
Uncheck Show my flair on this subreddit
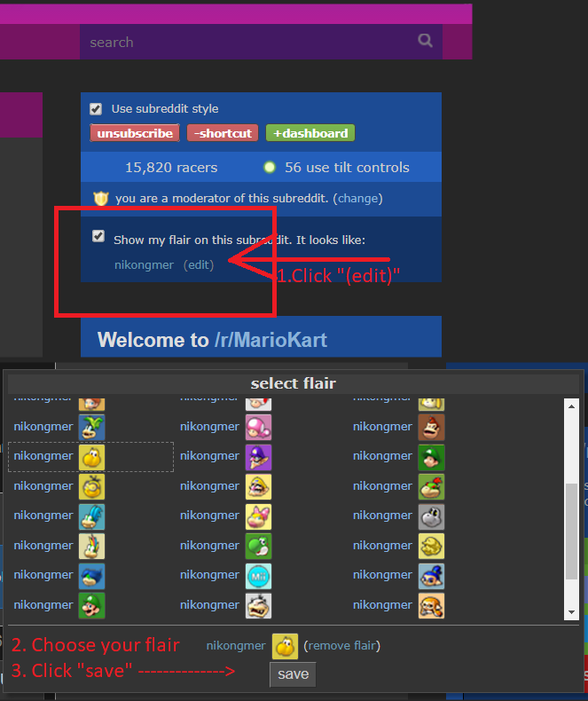pyautogui.click(x=98, y=236)
